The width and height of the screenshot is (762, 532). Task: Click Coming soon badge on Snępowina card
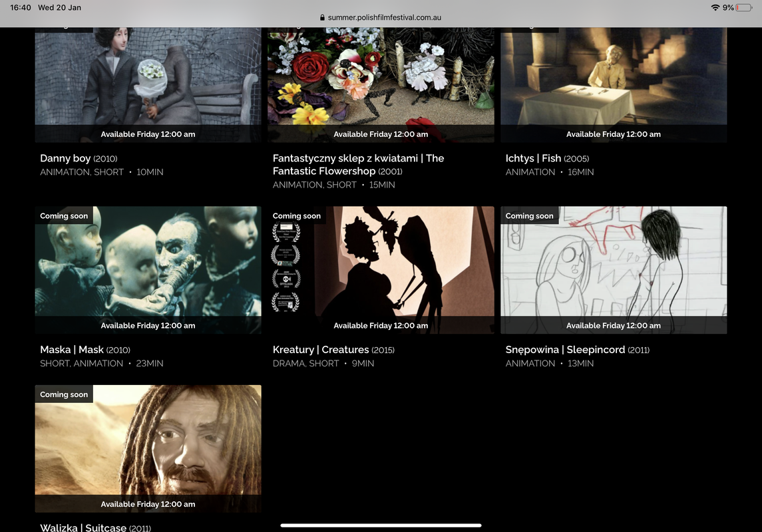529,215
